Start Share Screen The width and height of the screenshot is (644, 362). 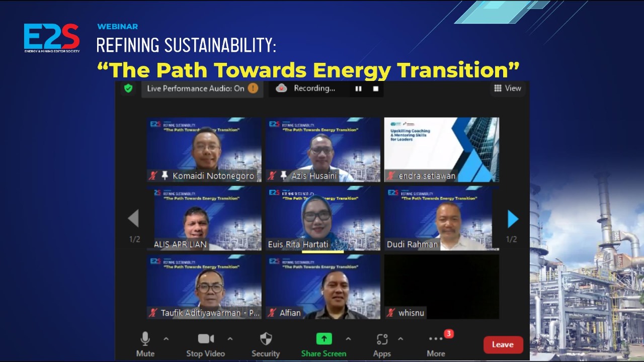(x=324, y=344)
